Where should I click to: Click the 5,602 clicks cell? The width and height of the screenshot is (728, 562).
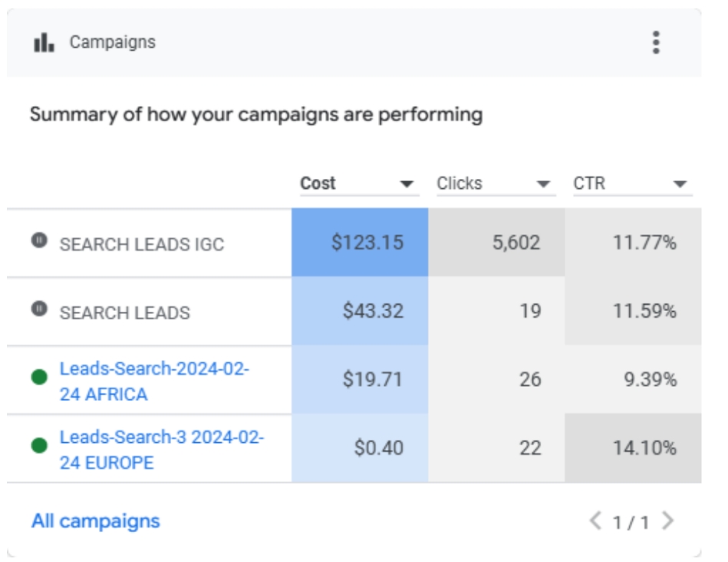496,242
